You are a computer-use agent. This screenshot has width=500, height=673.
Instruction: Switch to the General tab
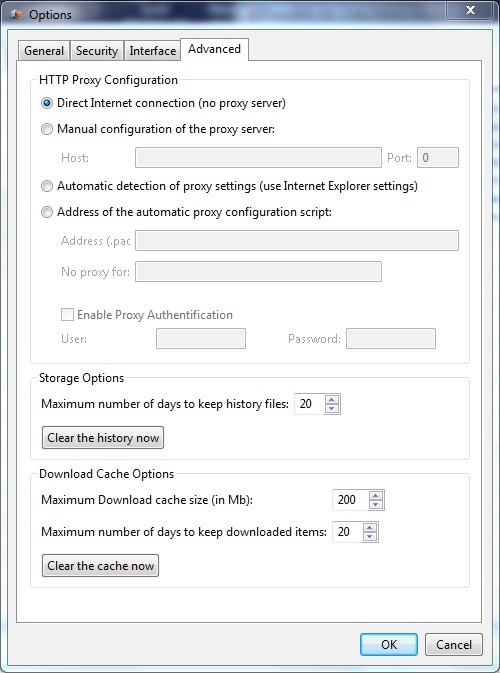click(44, 51)
